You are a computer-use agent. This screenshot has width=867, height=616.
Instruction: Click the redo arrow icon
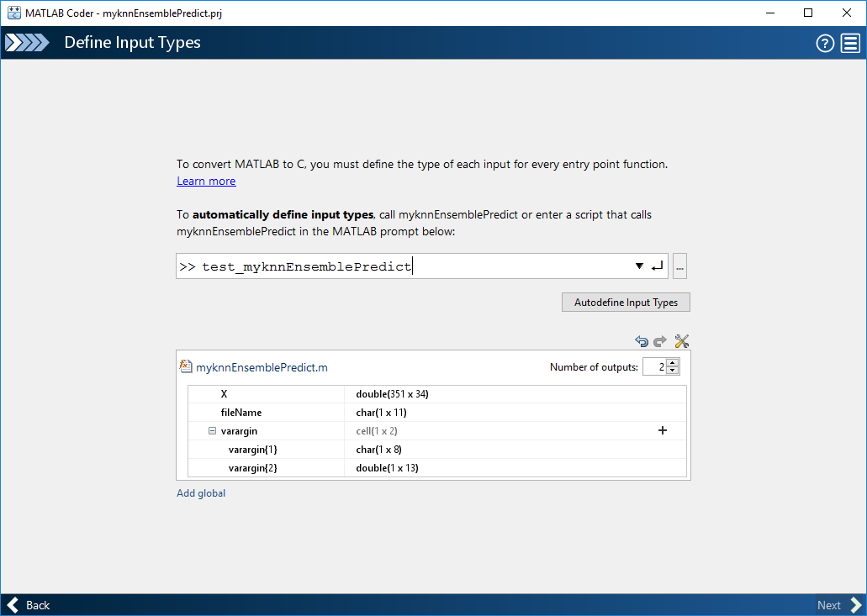coord(660,341)
